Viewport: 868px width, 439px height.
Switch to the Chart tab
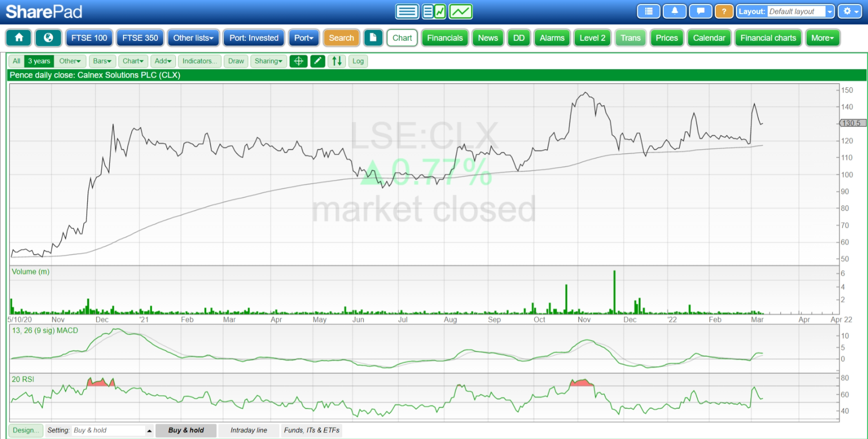tap(402, 38)
